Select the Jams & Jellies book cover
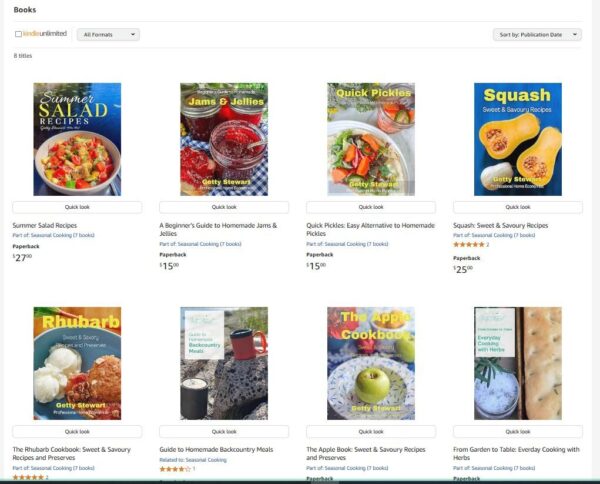Image resolution: width=600 pixels, height=484 pixels. (x=224, y=139)
